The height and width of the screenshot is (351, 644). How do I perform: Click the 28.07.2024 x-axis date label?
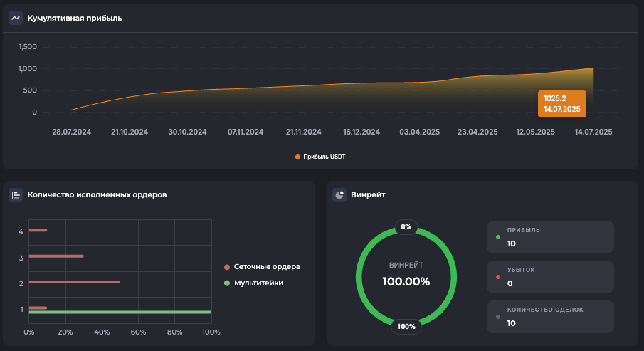tap(71, 132)
